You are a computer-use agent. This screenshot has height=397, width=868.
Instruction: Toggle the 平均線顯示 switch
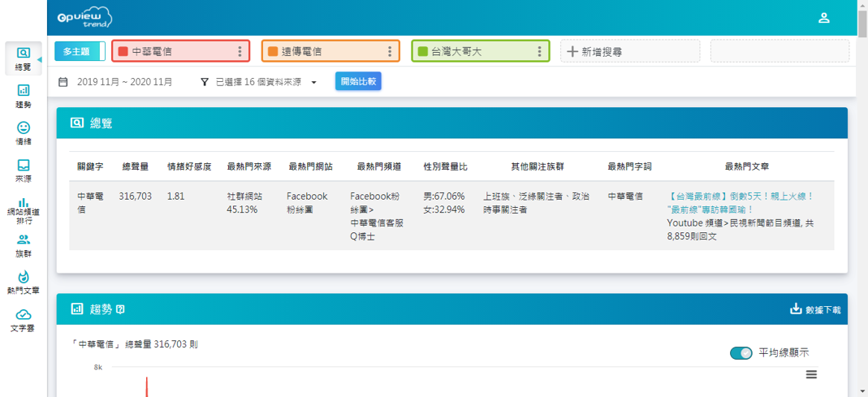(741, 352)
